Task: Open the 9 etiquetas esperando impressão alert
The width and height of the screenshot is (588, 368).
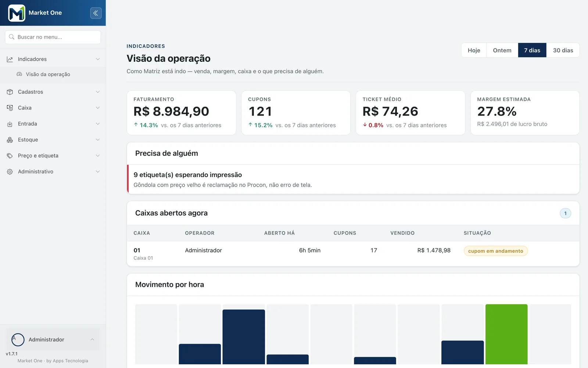Action: click(x=353, y=180)
